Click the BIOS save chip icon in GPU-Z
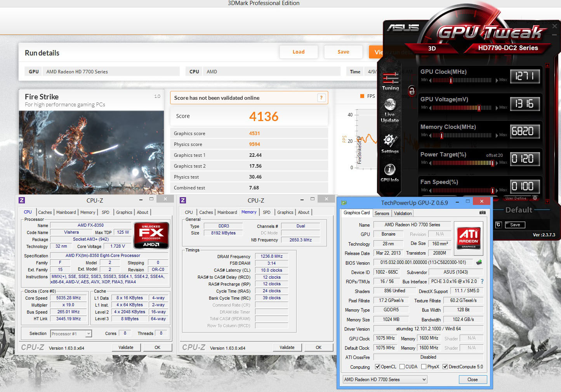561x392 pixels. [479, 262]
